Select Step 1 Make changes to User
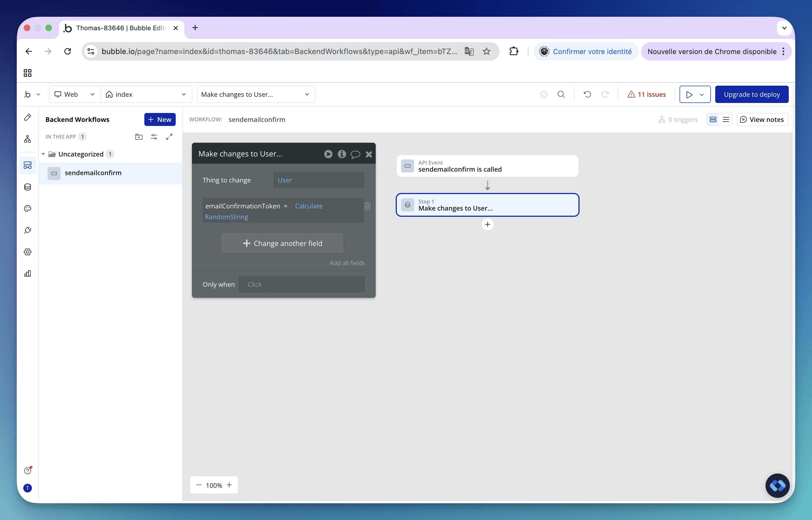Viewport: 812px width, 520px height. coord(487,205)
